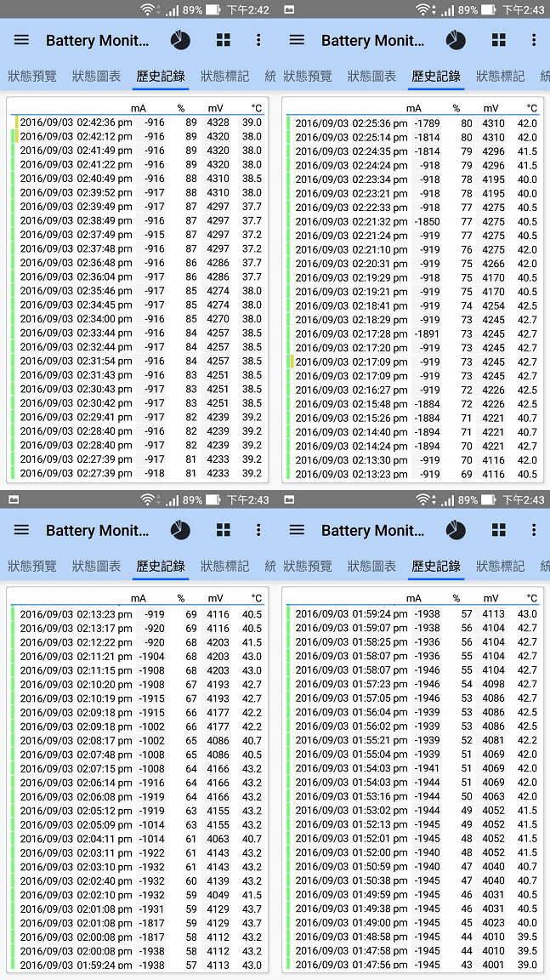Tap grid view icon in top-right screenshot
The height and width of the screenshot is (980, 550).
point(498,40)
